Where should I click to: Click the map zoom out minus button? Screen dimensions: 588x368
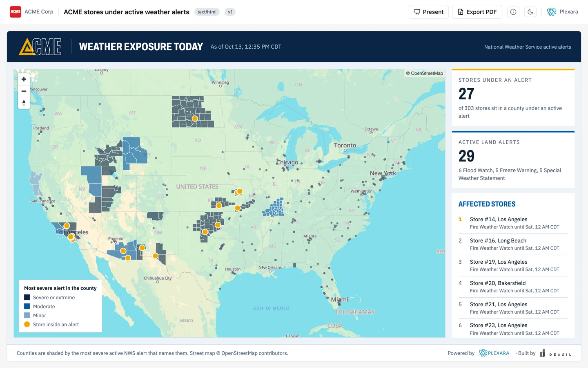coord(24,91)
